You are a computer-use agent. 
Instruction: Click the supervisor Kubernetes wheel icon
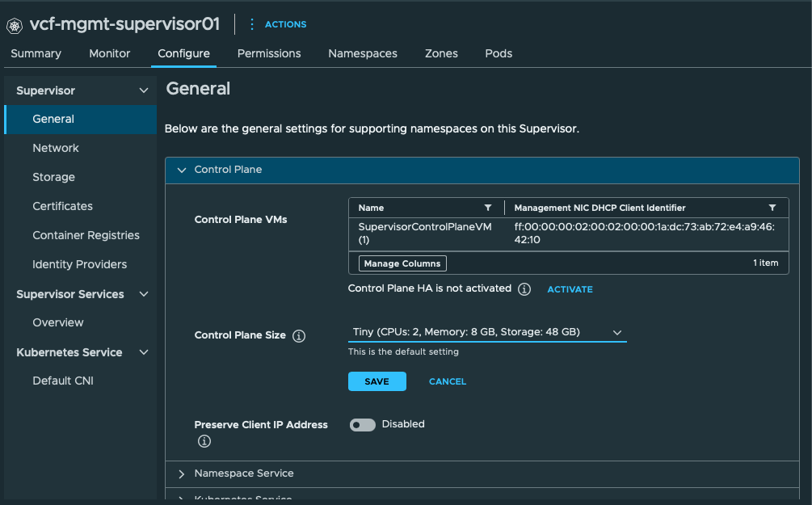point(15,25)
